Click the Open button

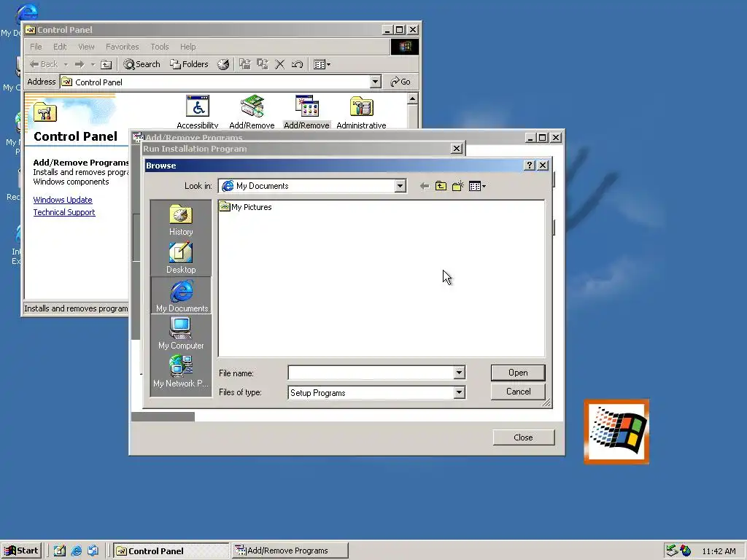tap(518, 373)
